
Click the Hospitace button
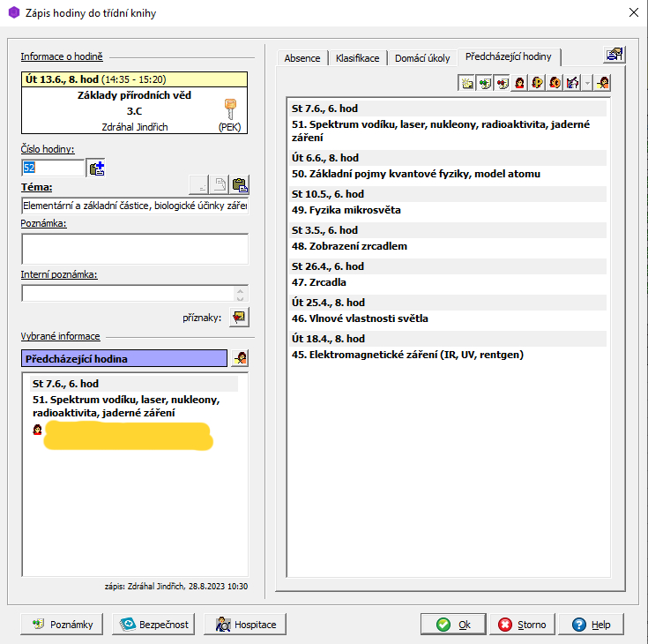[245, 625]
